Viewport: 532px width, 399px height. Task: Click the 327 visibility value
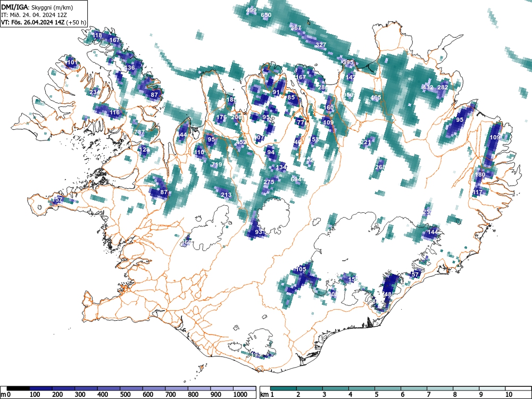[321, 45]
